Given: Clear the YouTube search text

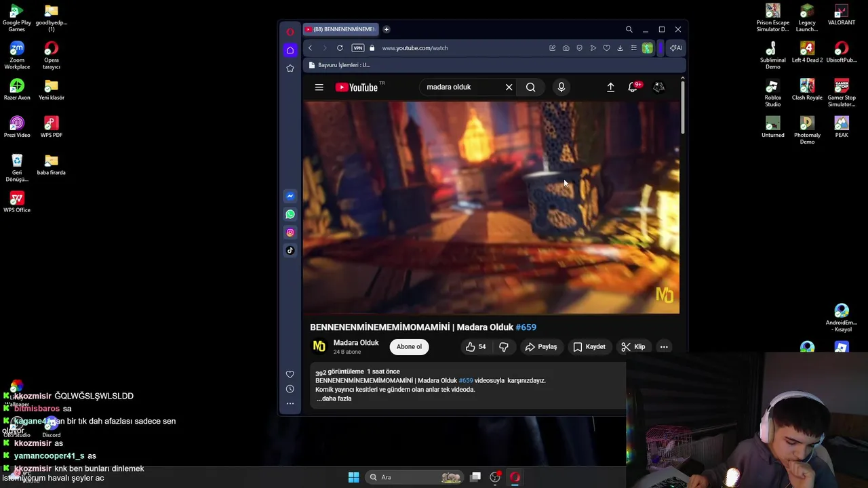Looking at the screenshot, I should tap(509, 87).
